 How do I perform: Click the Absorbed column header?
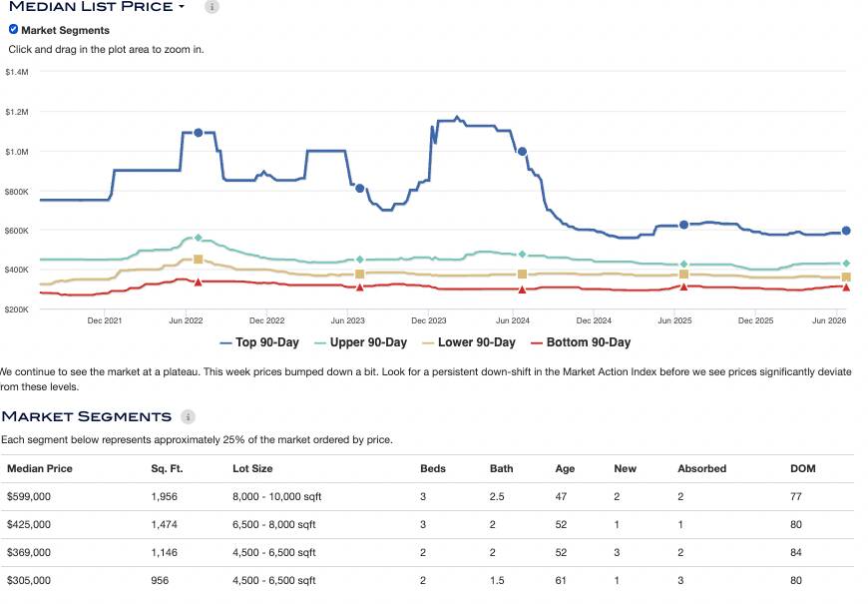click(x=702, y=468)
